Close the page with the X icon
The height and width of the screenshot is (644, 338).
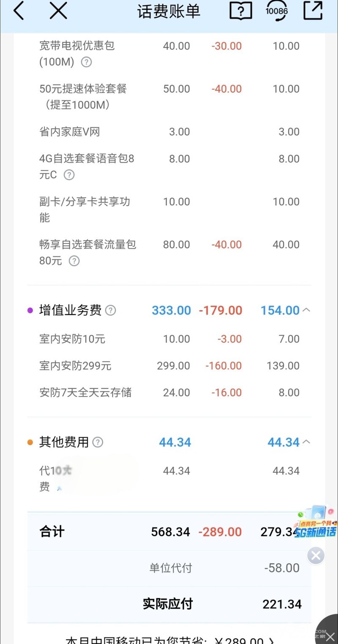click(x=58, y=11)
